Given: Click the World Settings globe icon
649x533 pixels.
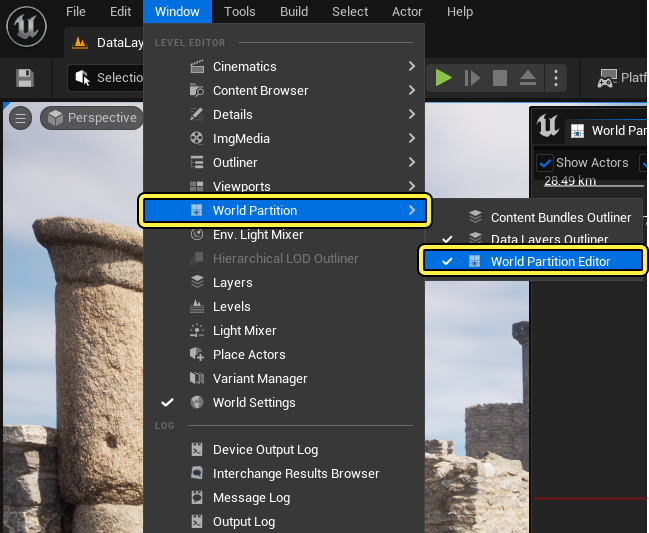Looking at the screenshot, I should [197, 402].
